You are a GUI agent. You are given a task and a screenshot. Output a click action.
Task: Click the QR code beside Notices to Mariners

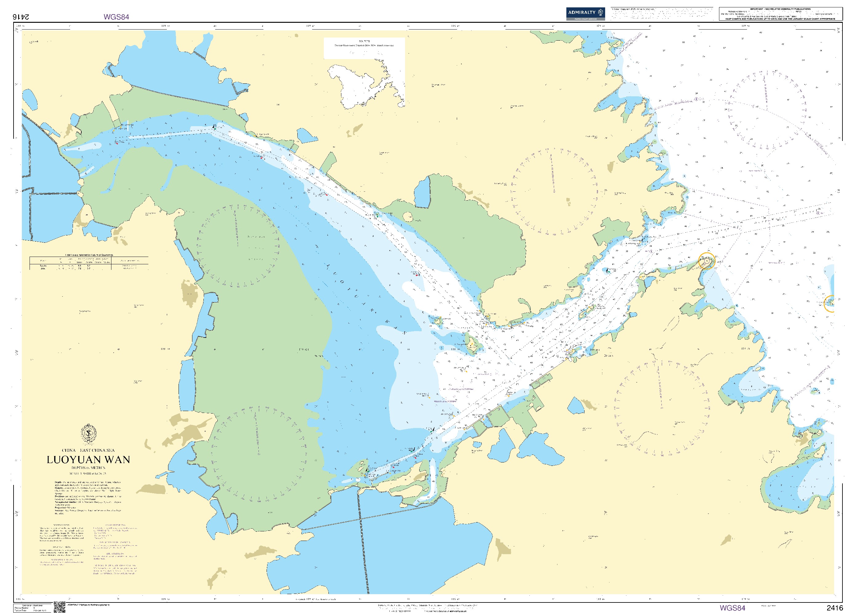60,607
